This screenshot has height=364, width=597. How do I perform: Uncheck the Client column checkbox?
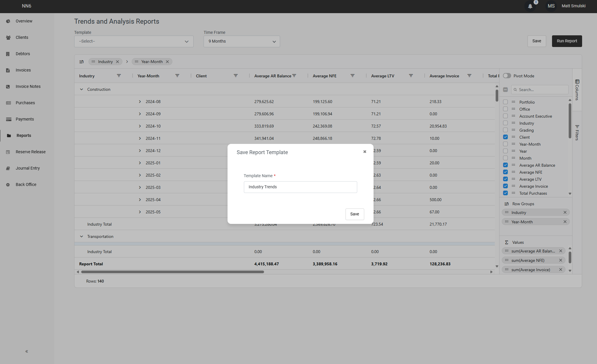(x=505, y=137)
